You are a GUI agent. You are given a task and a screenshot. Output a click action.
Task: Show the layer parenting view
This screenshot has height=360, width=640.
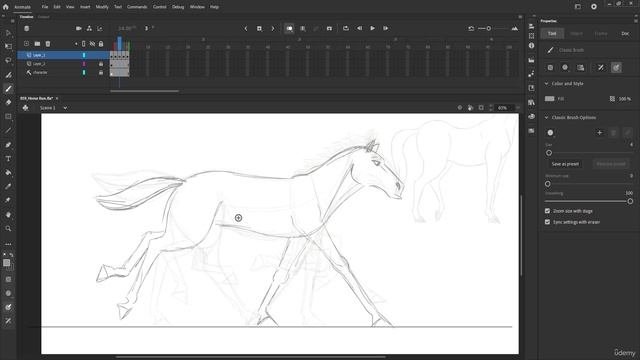tap(89, 29)
